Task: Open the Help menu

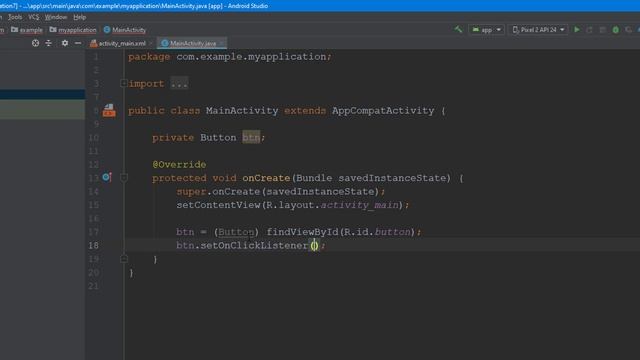Action: pos(80,17)
